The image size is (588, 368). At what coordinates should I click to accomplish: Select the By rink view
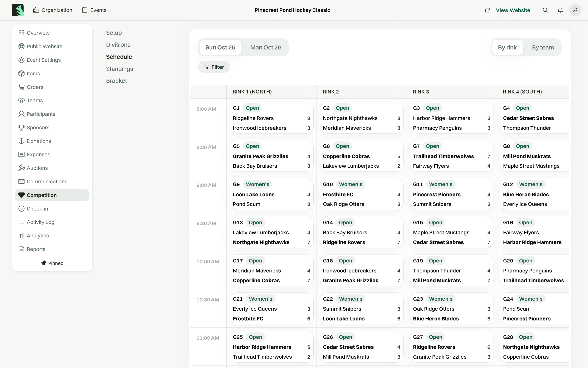click(x=507, y=47)
